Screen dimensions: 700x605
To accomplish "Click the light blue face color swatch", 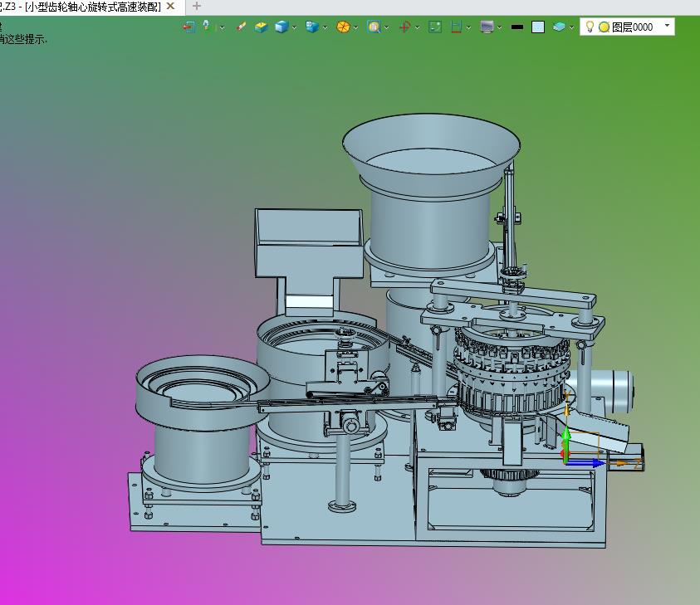I will (538, 27).
